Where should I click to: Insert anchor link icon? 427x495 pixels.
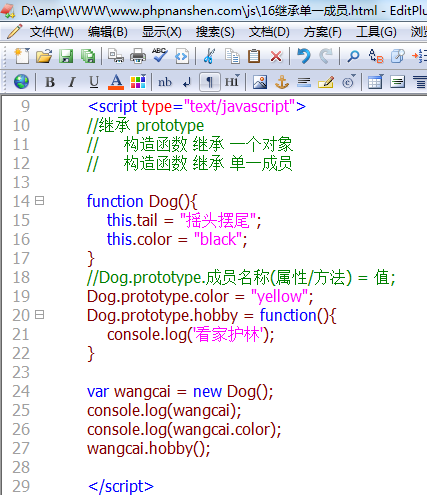[x=282, y=82]
